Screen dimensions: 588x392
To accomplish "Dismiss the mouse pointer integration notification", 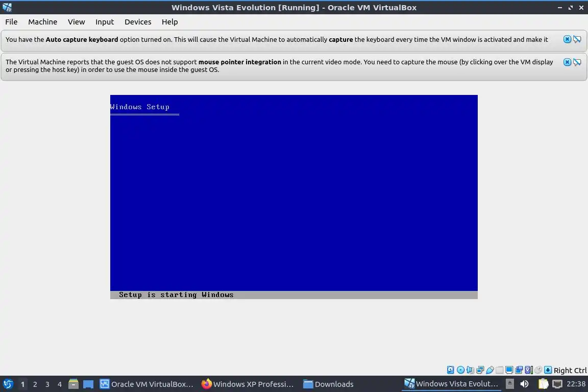I will 567,62.
